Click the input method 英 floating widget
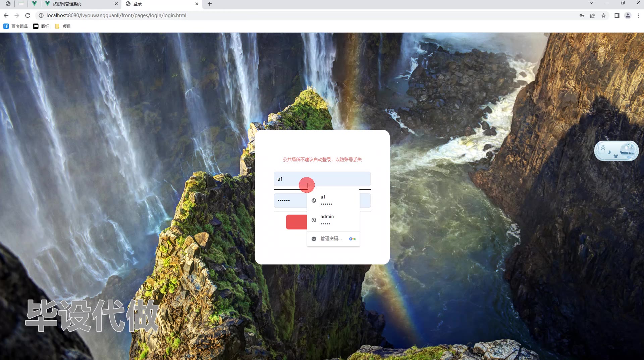The height and width of the screenshot is (360, 644). pyautogui.click(x=616, y=151)
